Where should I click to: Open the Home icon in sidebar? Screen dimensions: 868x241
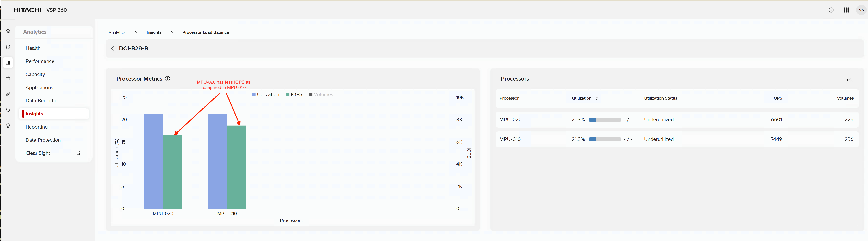8,31
